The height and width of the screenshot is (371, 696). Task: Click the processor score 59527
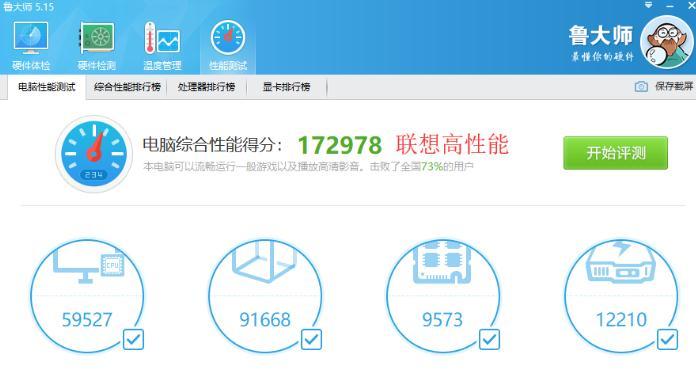(x=87, y=320)
